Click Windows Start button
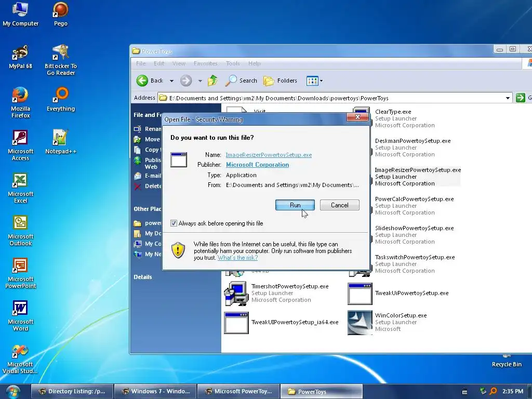This screenshot has height=399, width=532. click(12, 392)
